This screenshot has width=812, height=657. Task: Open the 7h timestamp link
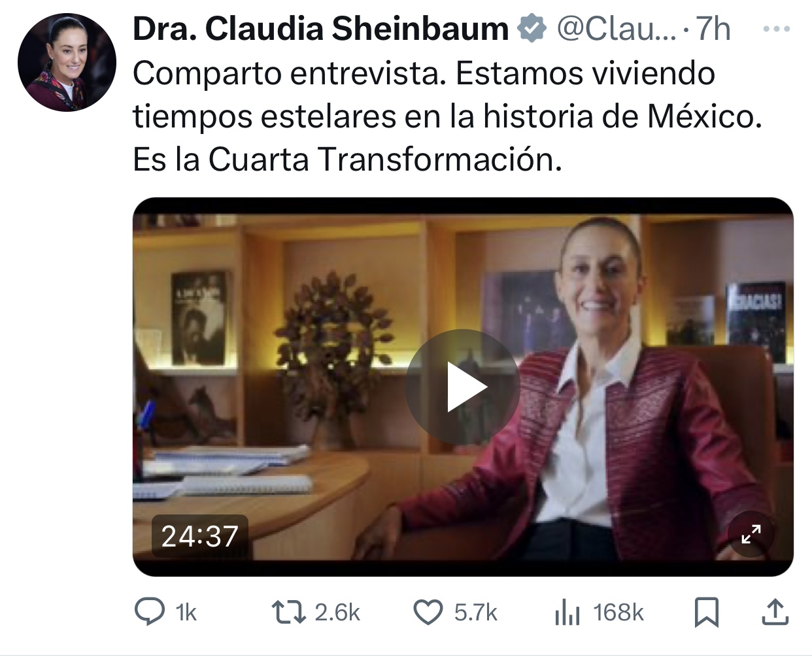[x=713, y=29]
